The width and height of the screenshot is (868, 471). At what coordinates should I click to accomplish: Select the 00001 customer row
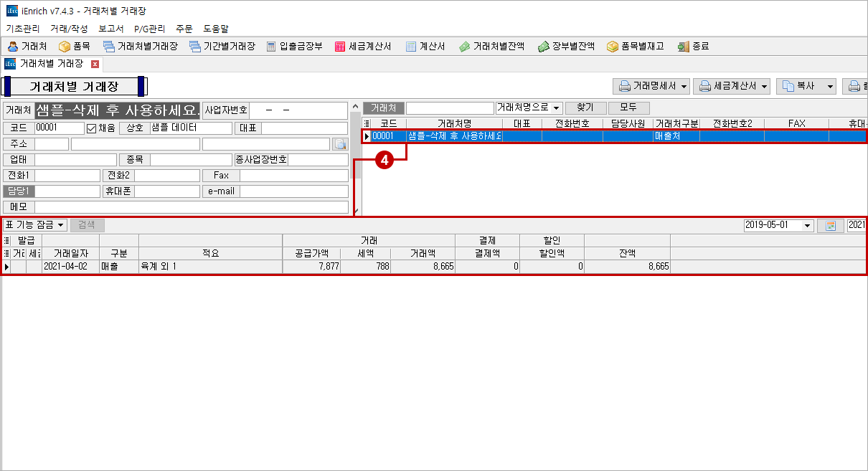614,136
